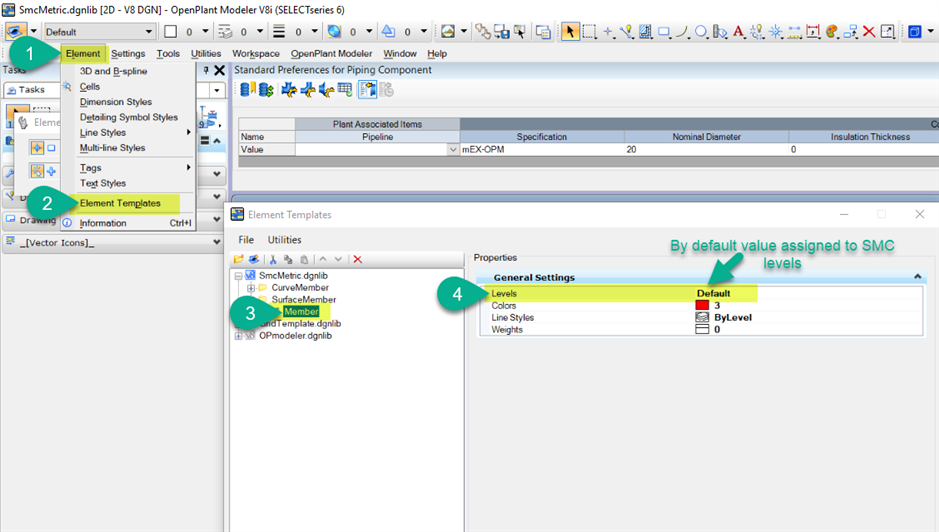Viewport: 939px width, 532px height.
Task: Open the Settings menu
Action: click(x=128, y=53)
